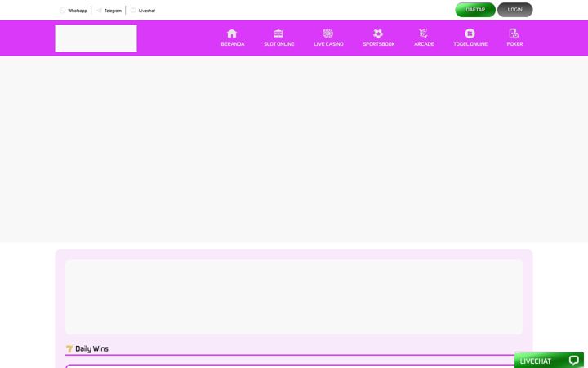Open the Whatsapp contact link
This screenshot has height=368, width=588.
coord(78,11)
